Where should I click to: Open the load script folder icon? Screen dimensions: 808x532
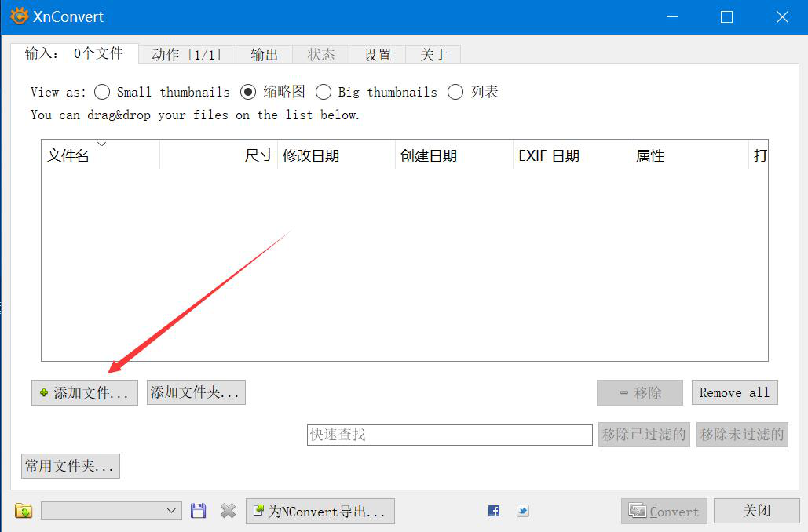coord(24,511)
